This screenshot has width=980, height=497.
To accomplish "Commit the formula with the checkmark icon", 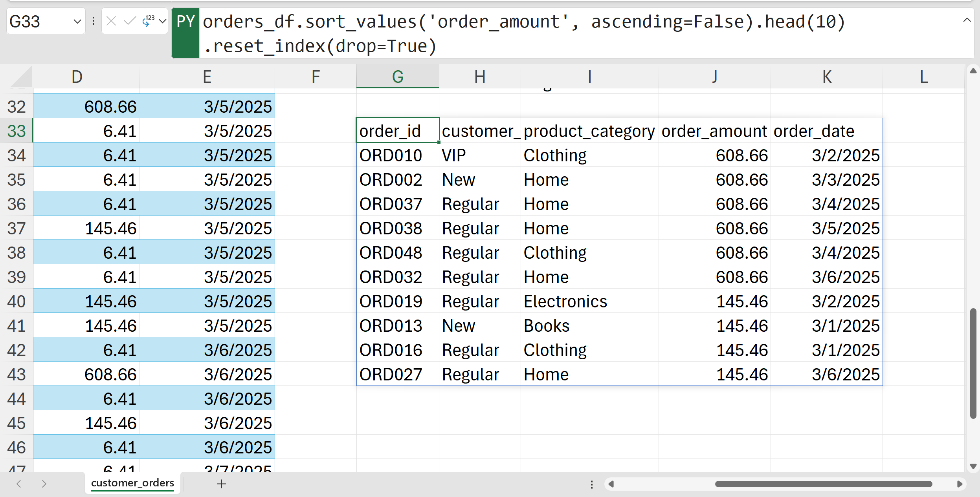I will coord(129,21).
